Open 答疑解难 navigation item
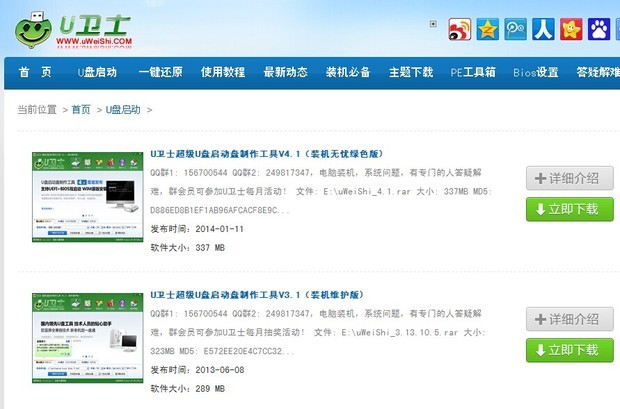The height and width of the screenshot is (409, 620). coord(598,72)
